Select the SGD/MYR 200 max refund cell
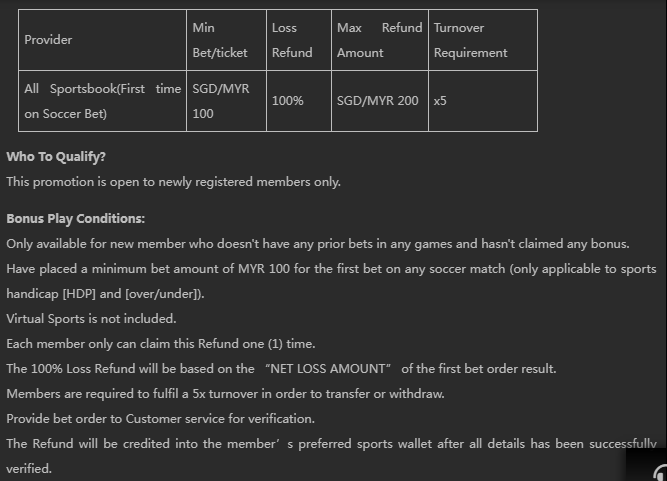Viewport: 667px width, 481px height. (378, 101)
